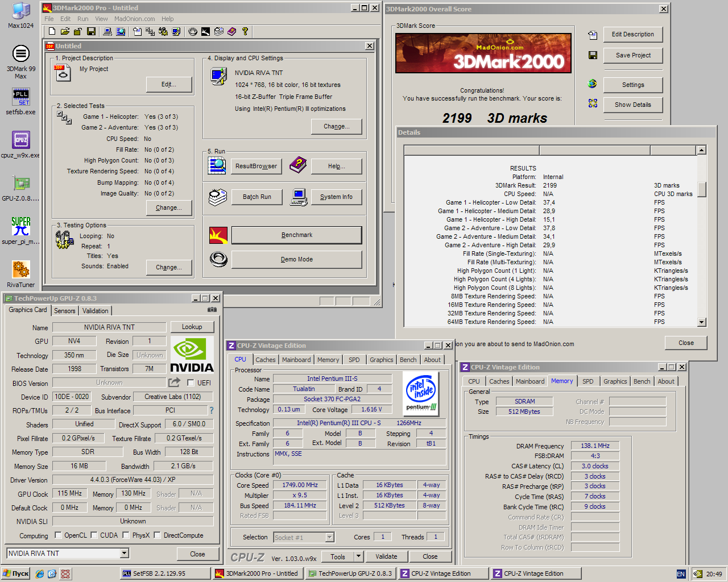The width and height of the screenshot is (728, 582).
Task: Toggle the CUDA checkbox
Action: tap(93, 535)
